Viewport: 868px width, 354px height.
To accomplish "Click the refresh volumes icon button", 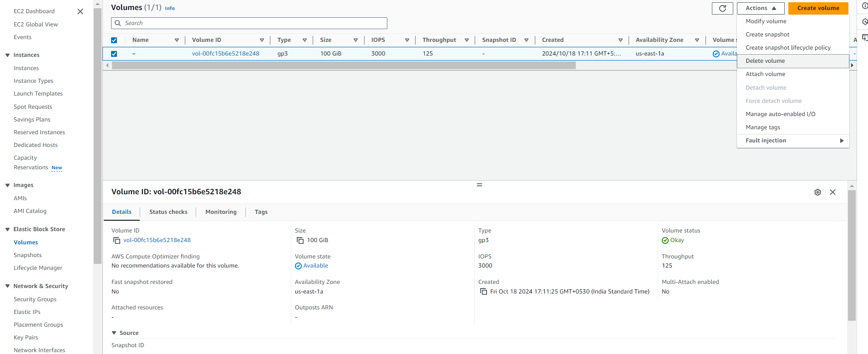I will click(x=722, y=8).
